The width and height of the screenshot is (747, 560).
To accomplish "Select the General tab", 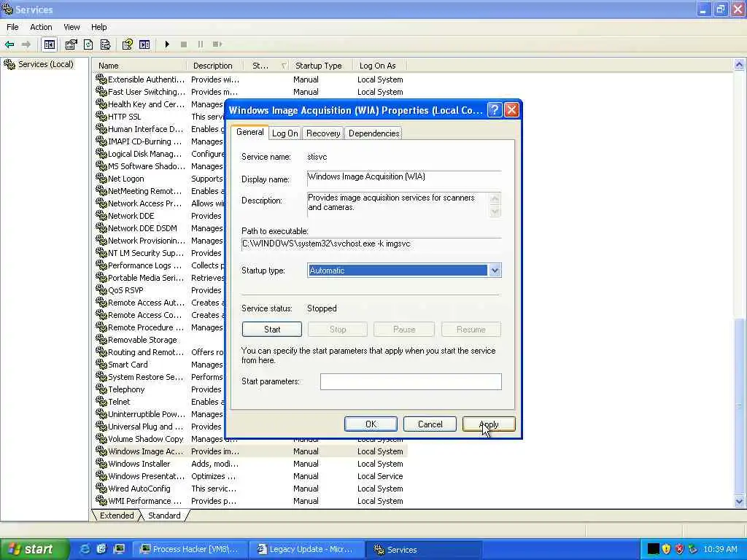I will (x=249, y=133).
